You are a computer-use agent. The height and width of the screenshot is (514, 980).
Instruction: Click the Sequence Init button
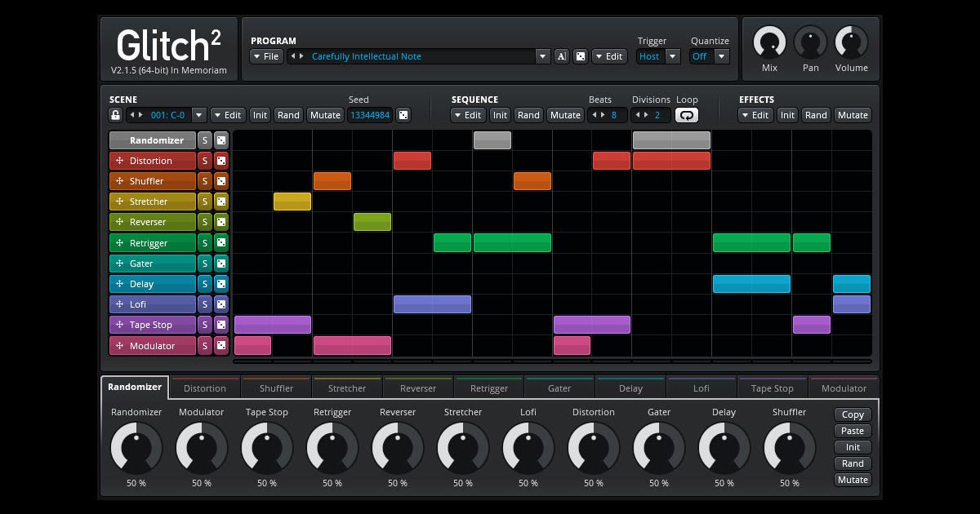500,115
